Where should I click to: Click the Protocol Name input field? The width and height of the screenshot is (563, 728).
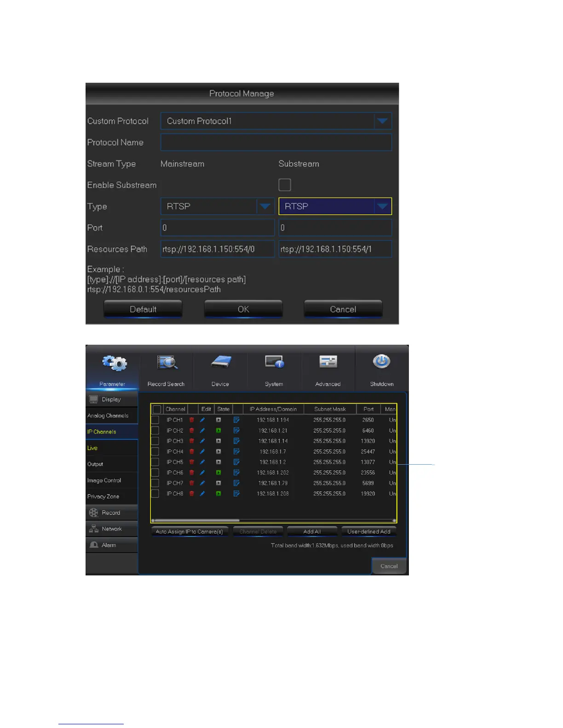pyautogui.click(x=276, y=142)
